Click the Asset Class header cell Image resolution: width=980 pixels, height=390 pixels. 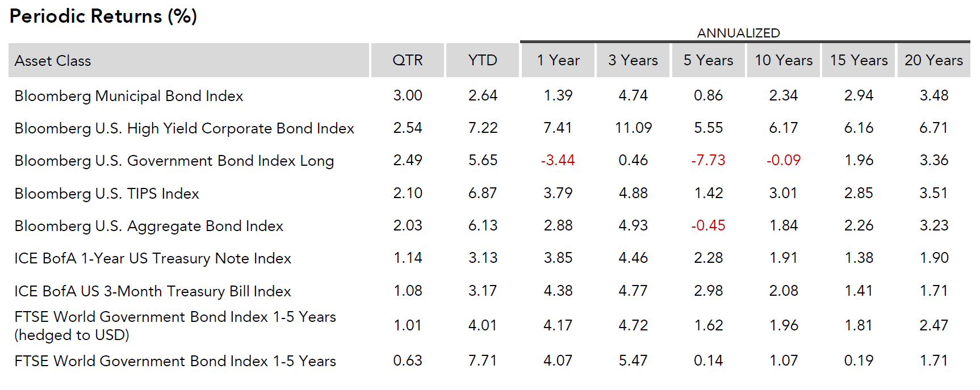tap(53, 61)
